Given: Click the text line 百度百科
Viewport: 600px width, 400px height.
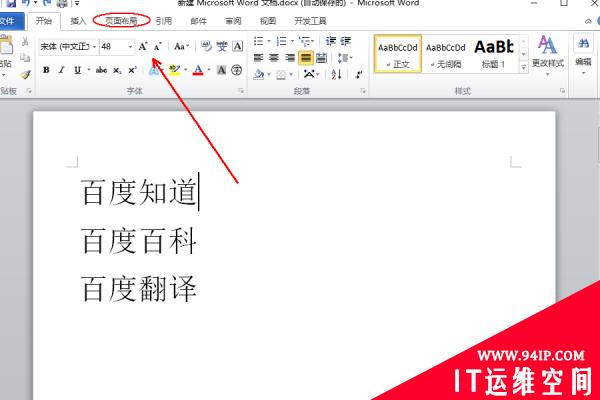Looking at the screenshot, I should 139,240.
